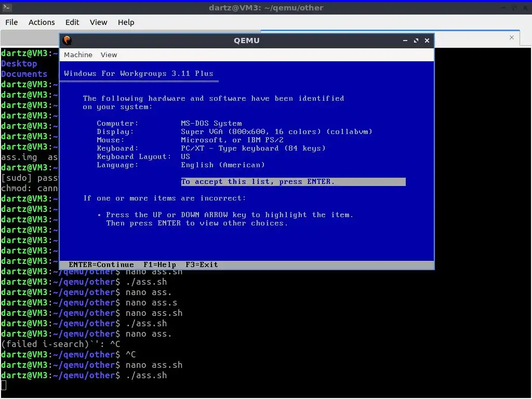Close the terminal tab with the X
This screenshot has width=532, height=399.
point(512,37)
